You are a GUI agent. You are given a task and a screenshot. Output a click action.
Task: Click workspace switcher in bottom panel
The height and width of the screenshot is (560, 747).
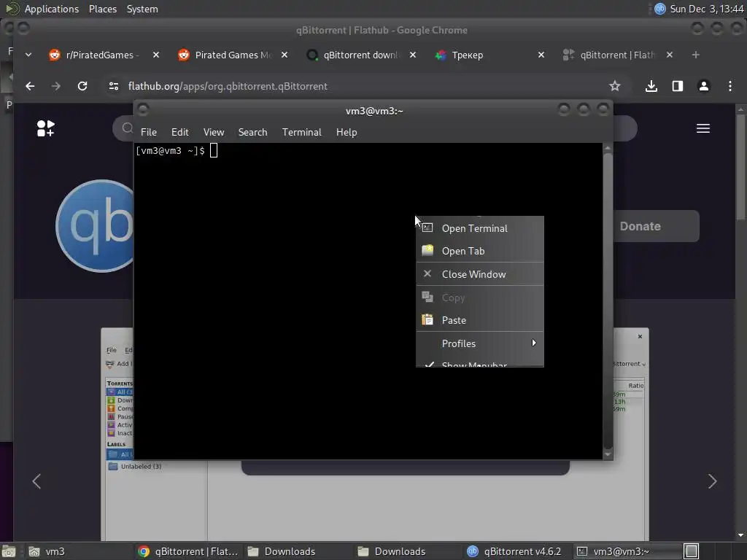(692, 551)
